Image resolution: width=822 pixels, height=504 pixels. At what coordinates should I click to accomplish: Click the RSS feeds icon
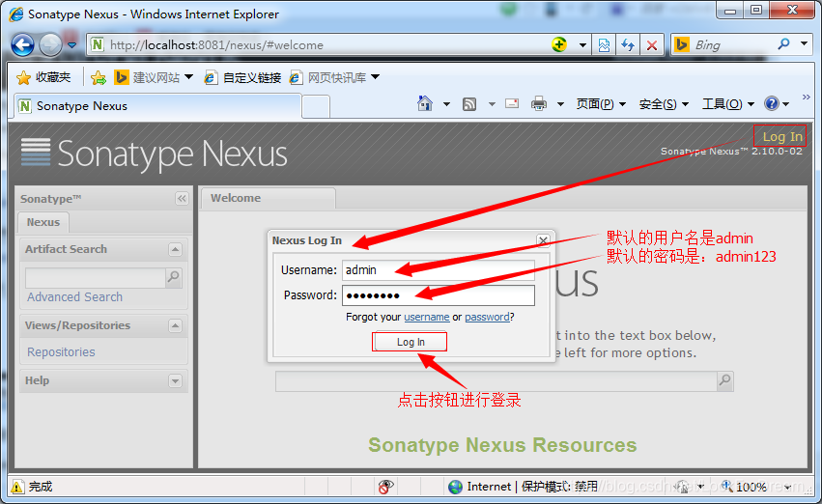(x=469, y=104)
